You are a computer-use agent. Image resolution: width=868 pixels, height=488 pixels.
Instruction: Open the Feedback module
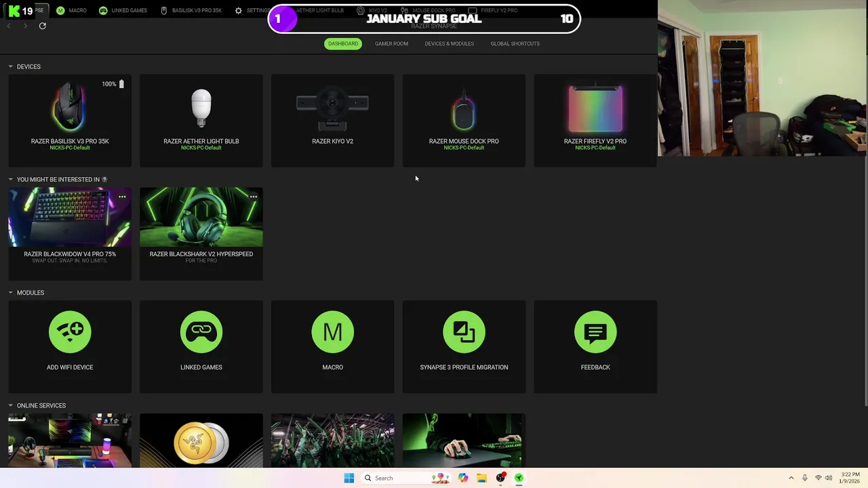(x=595, y=347)
